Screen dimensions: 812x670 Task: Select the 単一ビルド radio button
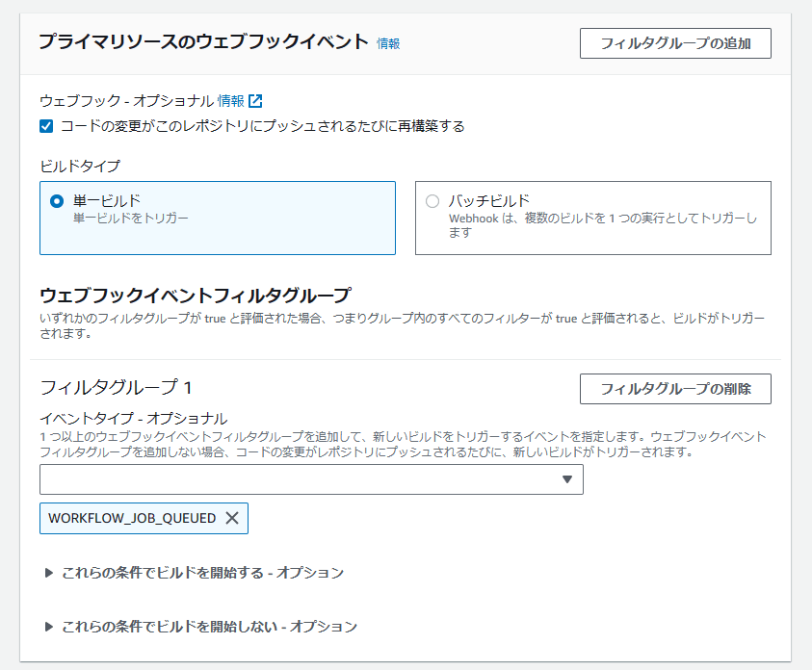point(57,201)
